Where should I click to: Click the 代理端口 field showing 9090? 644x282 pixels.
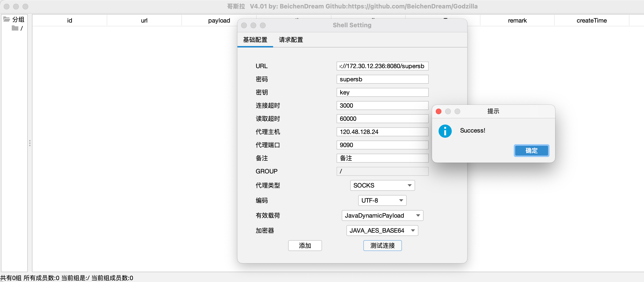pos(382,145)
